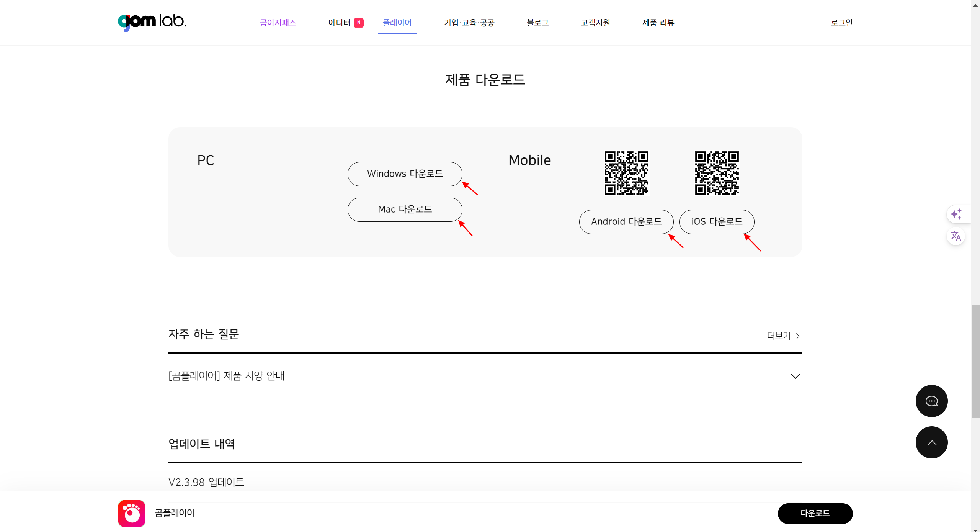Click the Android download QR code
Screen dimensions: 980x532
tap(627, 173)
